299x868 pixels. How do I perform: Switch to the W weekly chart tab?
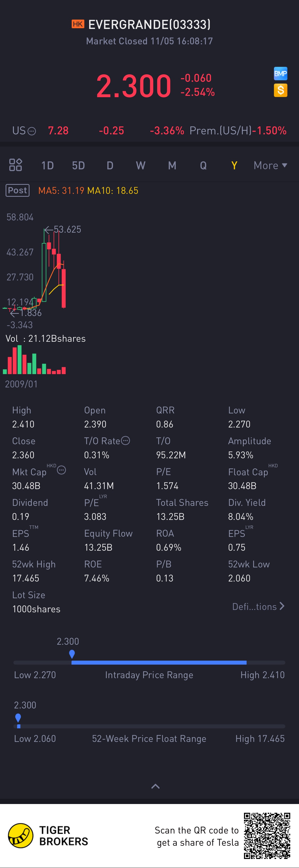click(x=141, y=165)
